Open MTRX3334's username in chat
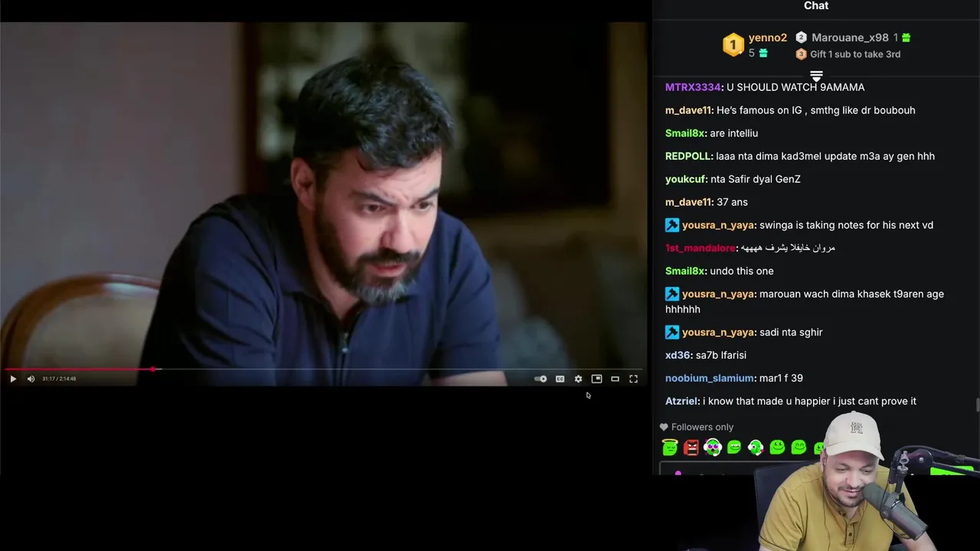Screen dimensions: 980x551 point(693,87)
